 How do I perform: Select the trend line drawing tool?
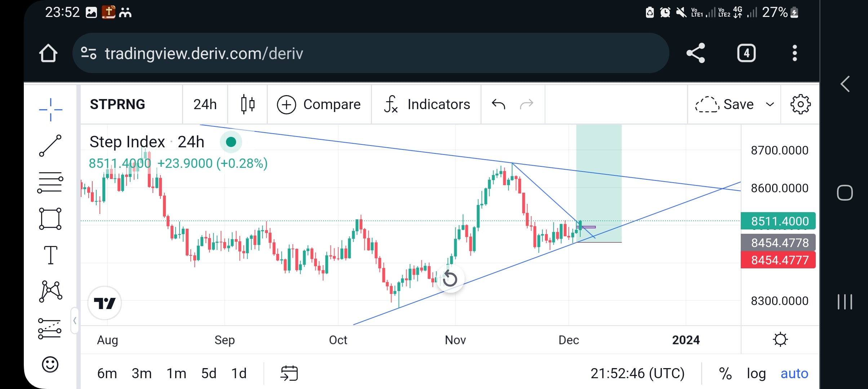point(50,146)
